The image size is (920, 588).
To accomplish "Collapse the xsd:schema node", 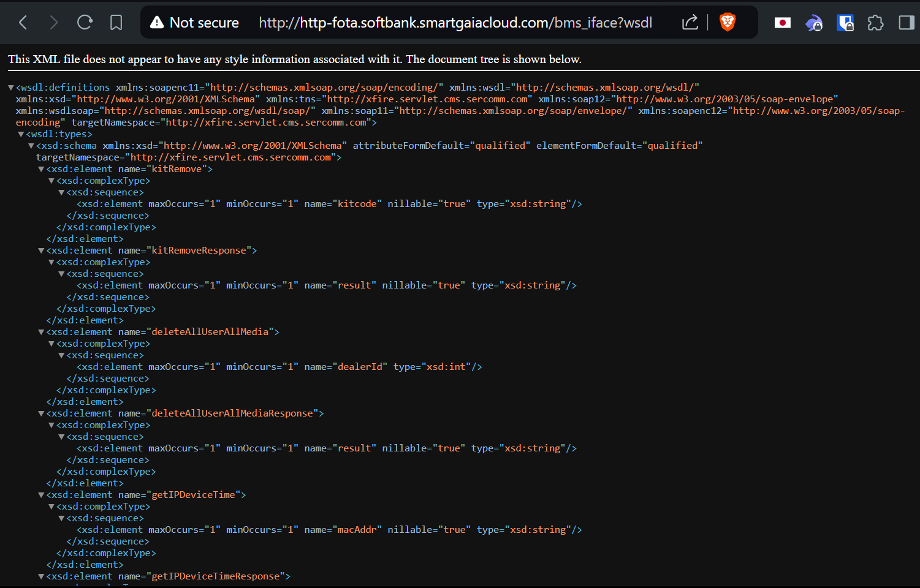I will coord(31,146).
